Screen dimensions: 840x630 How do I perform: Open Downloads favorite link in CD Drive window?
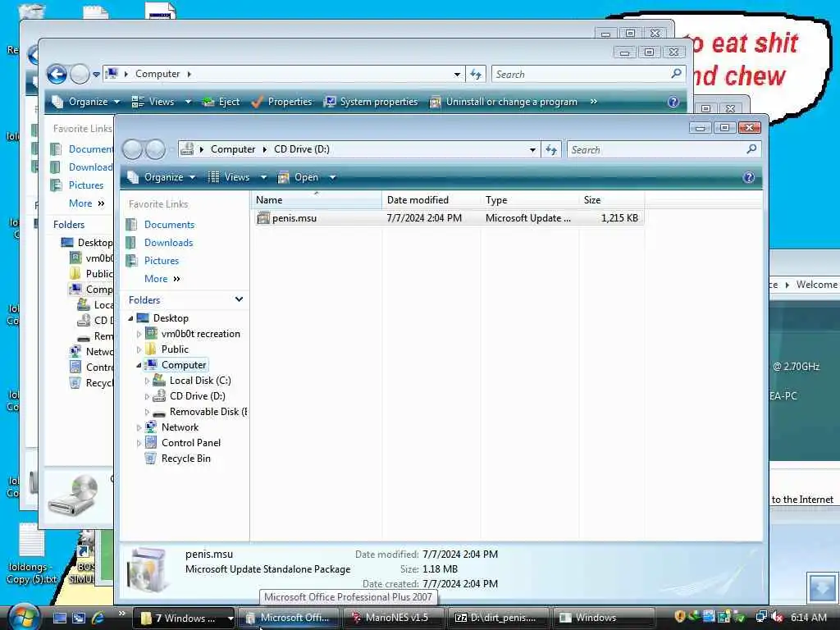tap(168, 243)
